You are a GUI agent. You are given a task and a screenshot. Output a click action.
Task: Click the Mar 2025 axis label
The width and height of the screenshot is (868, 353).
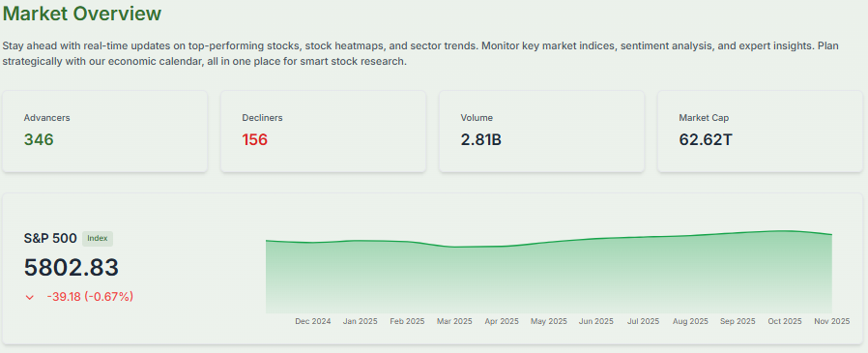tap(454, 321)
